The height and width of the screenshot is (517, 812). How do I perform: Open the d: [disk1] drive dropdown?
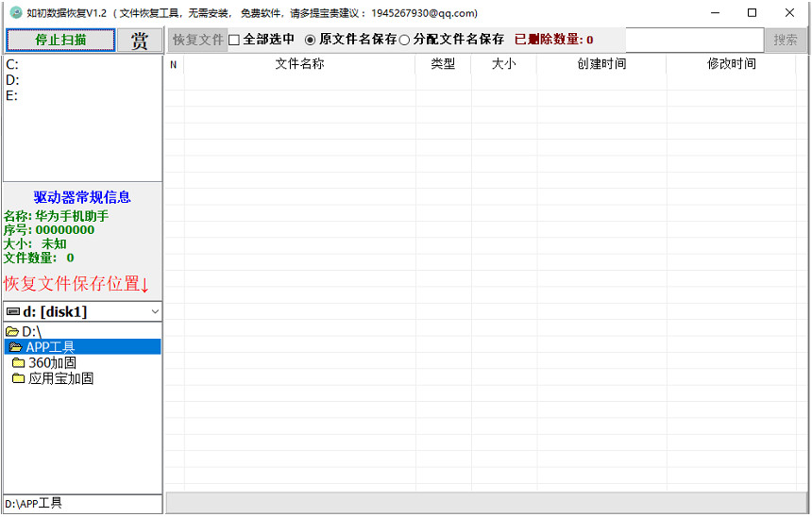155,311
